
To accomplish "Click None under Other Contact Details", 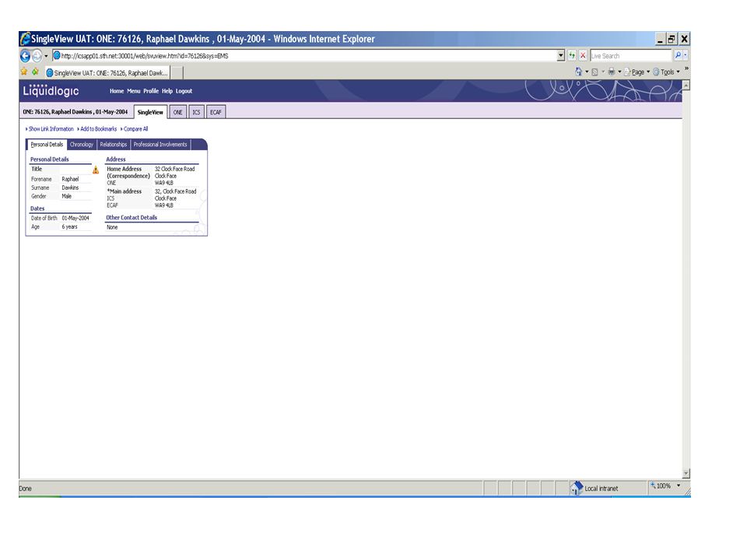I will 112,227.
